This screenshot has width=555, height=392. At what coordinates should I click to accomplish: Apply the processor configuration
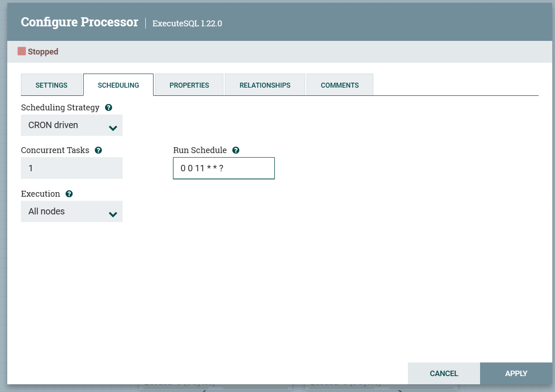pyautogui.click(x=516, y=373)
